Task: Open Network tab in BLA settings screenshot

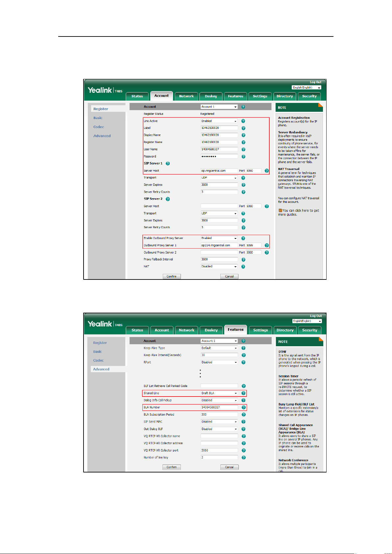Action: pyautogui.click(x=186, y=330)
